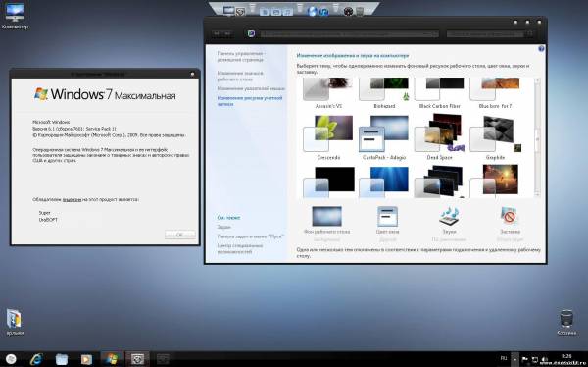Switch to About Windows taskbar button
The height and width of the screenshot is (367, 588).
point(112,359)
